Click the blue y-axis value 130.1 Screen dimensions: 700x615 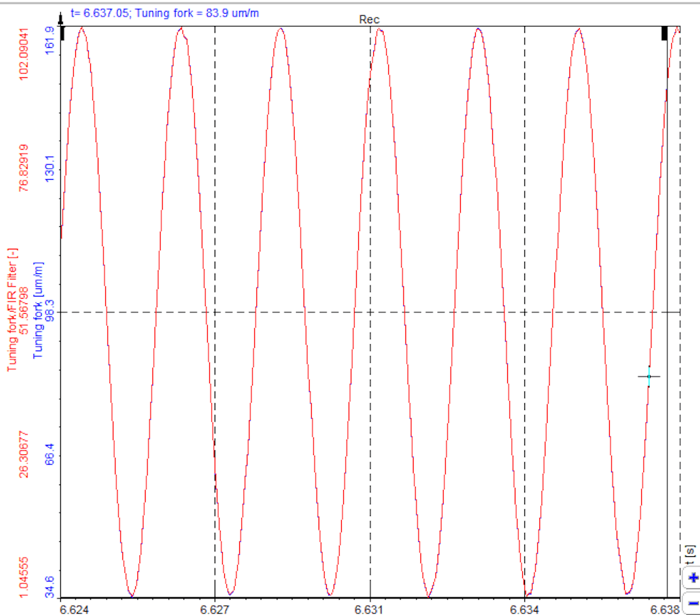coord(49,169)
